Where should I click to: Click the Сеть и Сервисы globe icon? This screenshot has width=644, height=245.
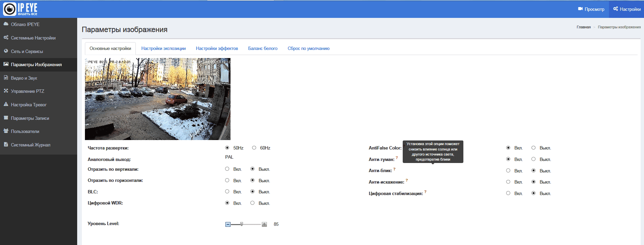[x=6, y=51]
